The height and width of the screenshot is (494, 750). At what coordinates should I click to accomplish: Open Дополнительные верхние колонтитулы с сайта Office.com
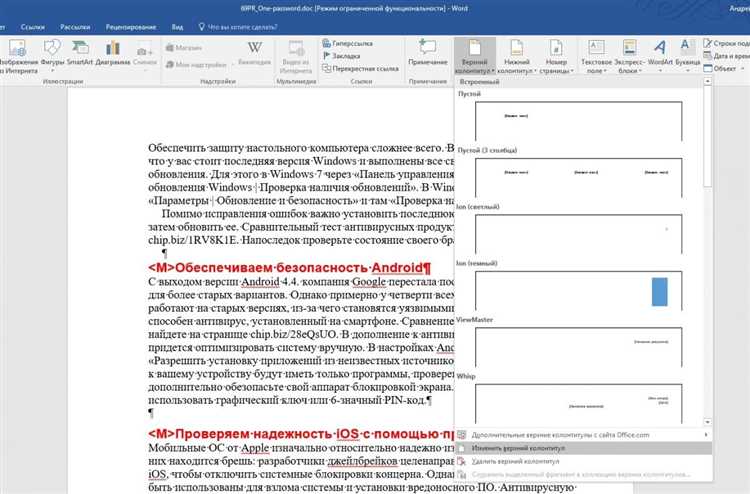[583, 435]
